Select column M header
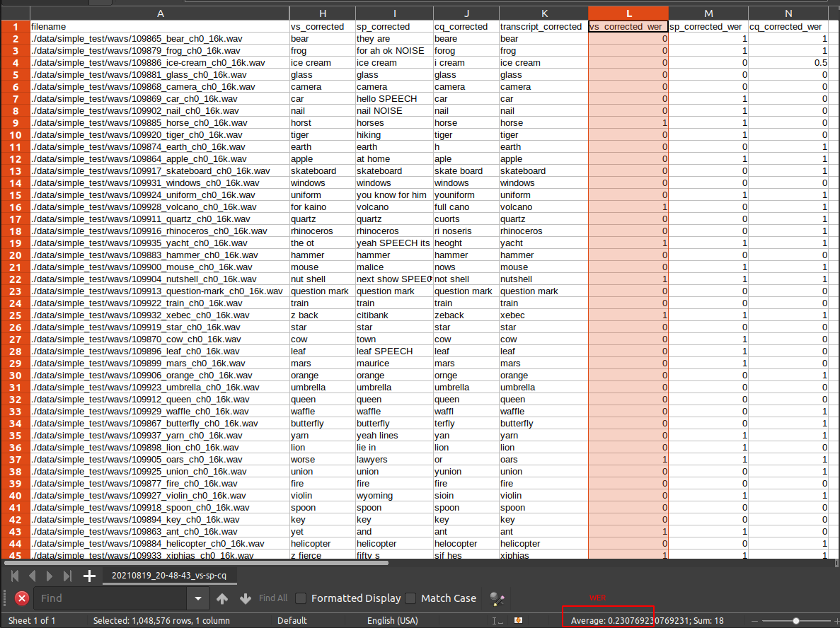 coord(708,13)
